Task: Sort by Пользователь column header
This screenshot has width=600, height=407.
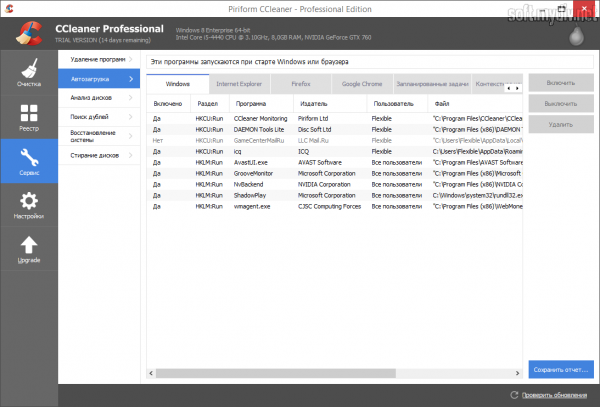Action: pos(397,104)
